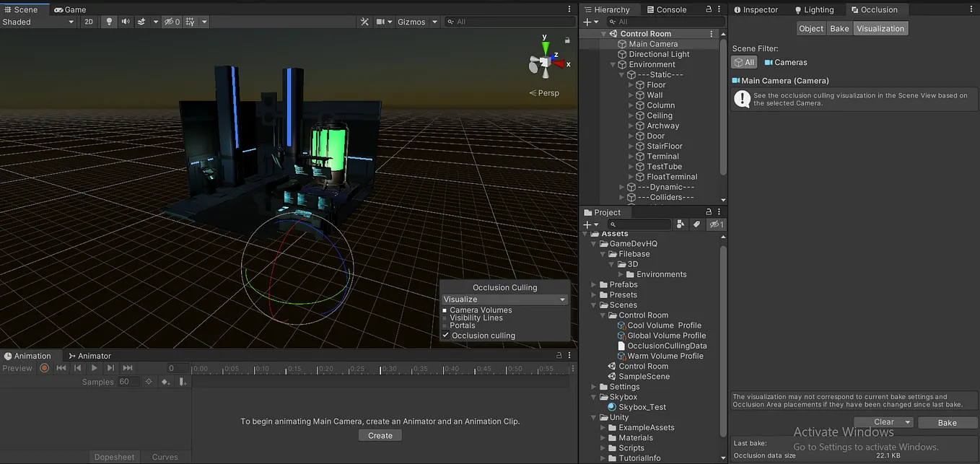
Task: Switch to Dopesheet view
Action: pos(115,457)
